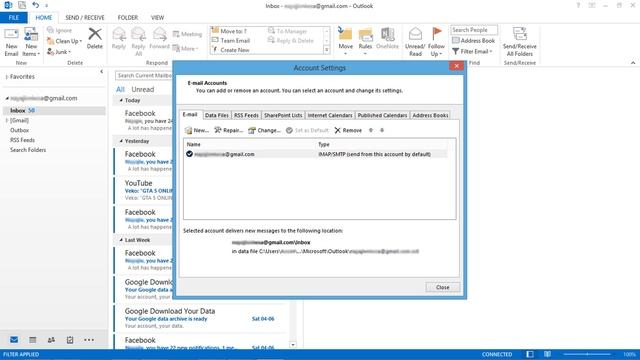
Task: Open the Address Book
Action: [473, 40]
